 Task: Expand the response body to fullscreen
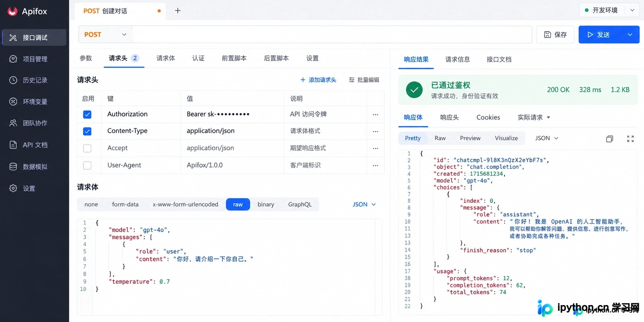pyautogui.click(x=631, y=139)
